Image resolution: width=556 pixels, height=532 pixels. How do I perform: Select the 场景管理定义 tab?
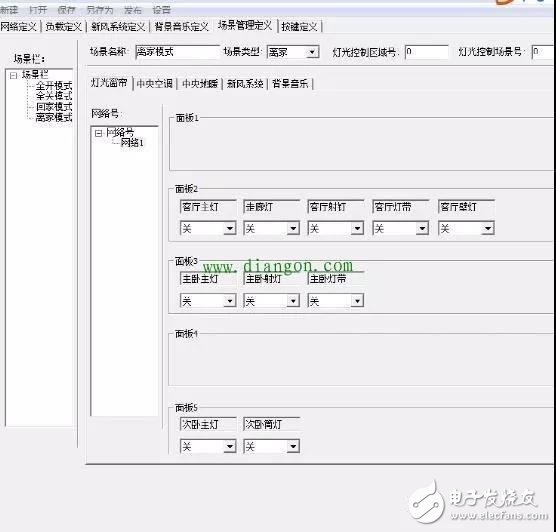pyautogui.click(x=245, y=26)
